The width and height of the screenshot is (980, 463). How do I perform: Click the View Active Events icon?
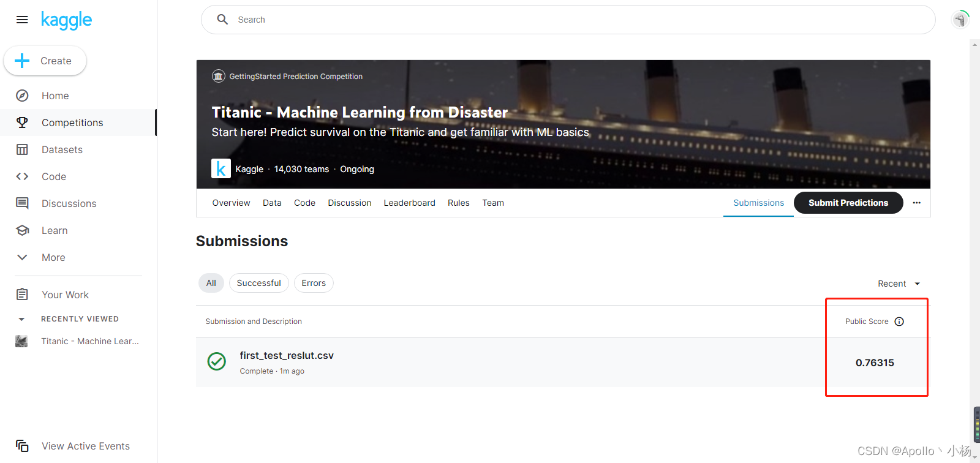click(22, 446)
